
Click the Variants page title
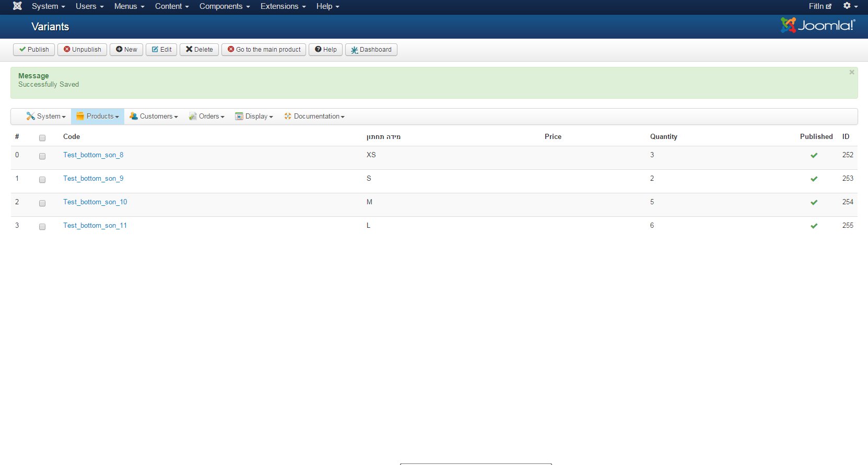point(50,27)
